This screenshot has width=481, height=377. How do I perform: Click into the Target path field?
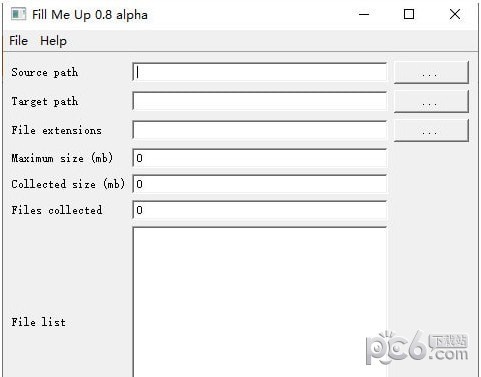(260, 101)
